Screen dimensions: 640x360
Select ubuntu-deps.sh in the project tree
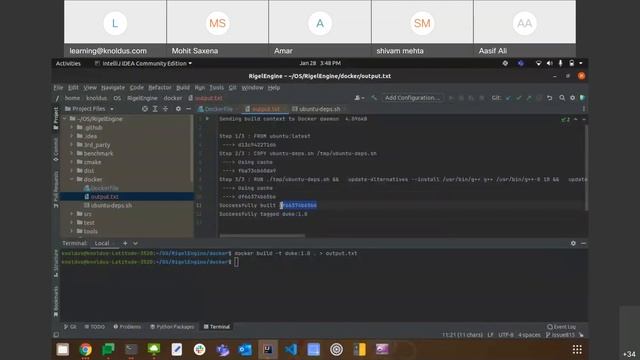point(111,205)
